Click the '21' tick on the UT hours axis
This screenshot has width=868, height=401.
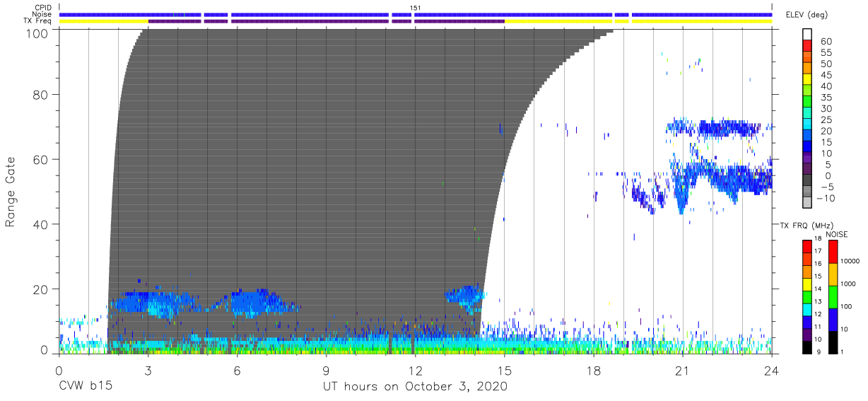point(682,370)
